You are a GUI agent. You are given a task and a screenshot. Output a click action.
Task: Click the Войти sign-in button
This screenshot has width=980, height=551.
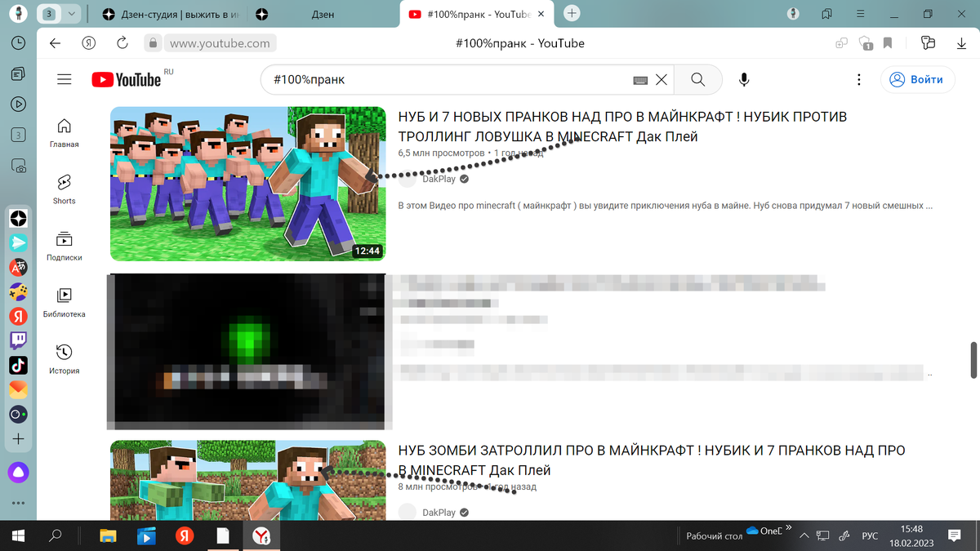pyautogui.click(x=917, y=79)
